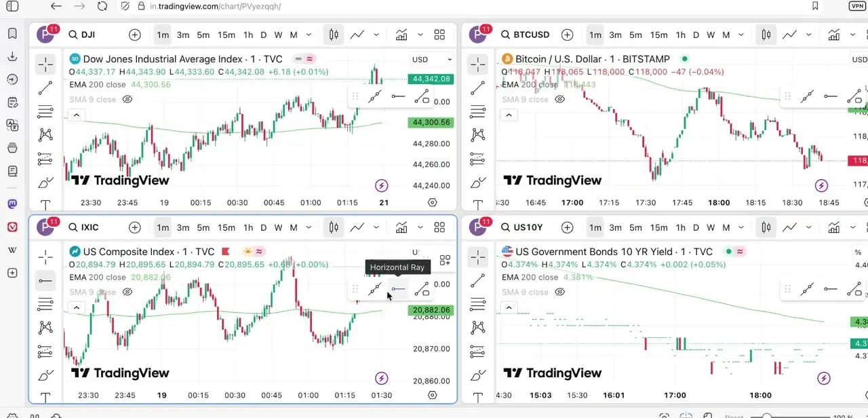Collapse indicator legend in DJI chart
Image resolution: width=868 pixels, height=418 pixels.
point(77,115)
